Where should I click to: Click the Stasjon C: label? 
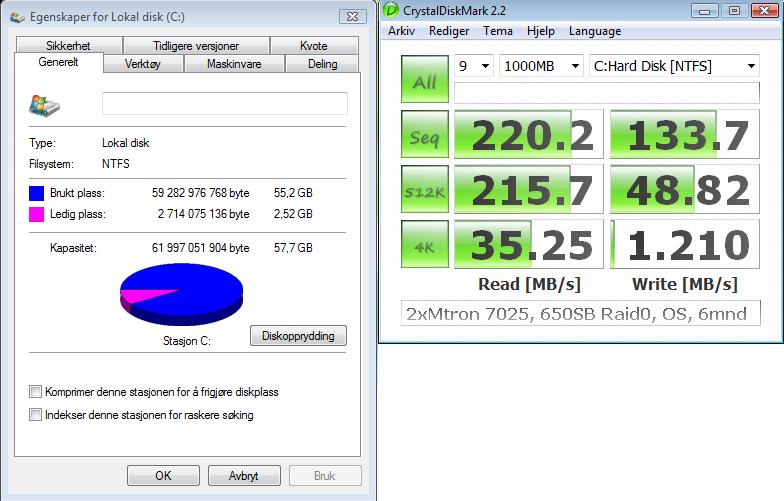click(187, 341)
